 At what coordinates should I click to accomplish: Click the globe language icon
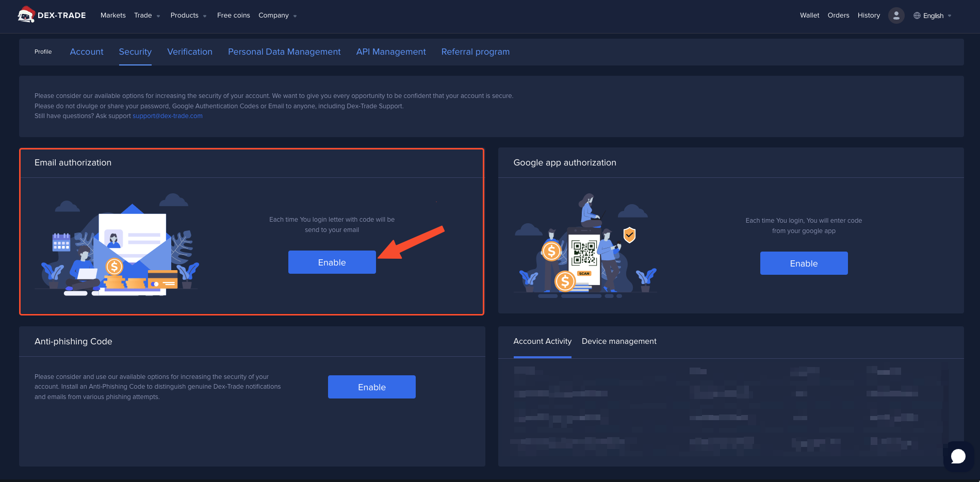(917, 15)
